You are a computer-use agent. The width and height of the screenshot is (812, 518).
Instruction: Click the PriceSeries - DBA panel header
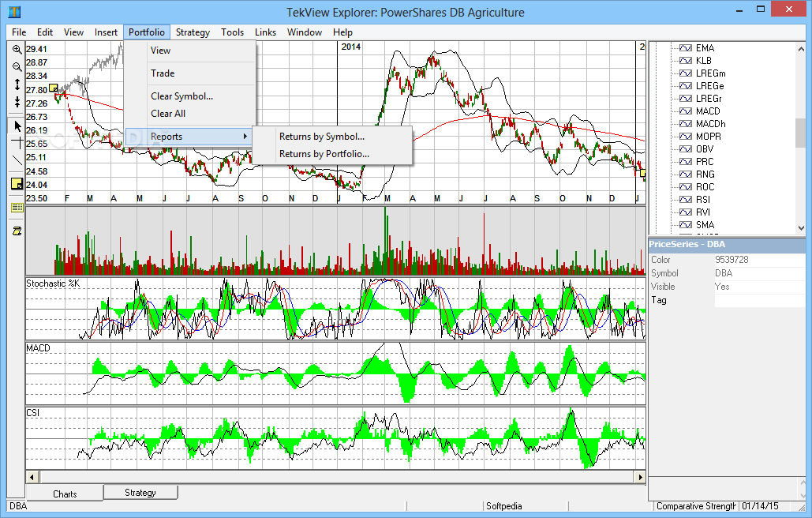(x=727, y=244)
